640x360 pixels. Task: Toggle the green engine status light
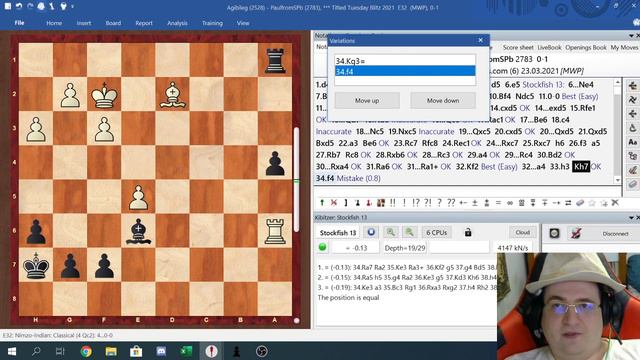(322, 247)
